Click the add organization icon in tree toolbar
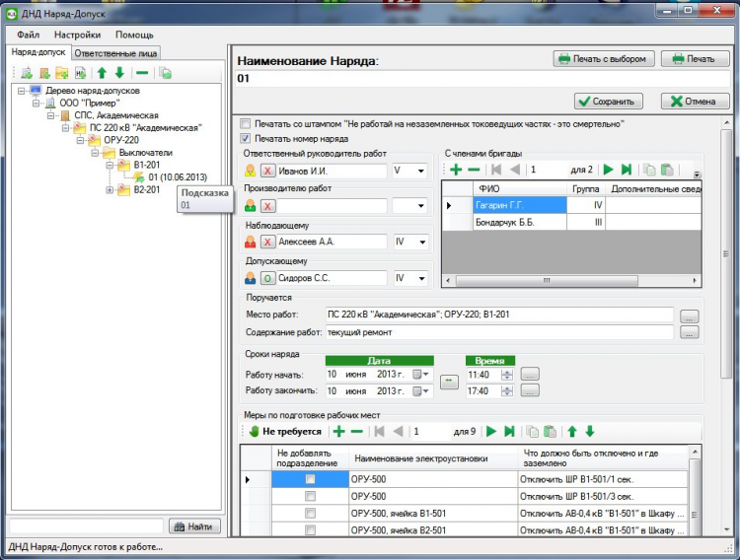 pyautogui.click(x=27, y=73)
